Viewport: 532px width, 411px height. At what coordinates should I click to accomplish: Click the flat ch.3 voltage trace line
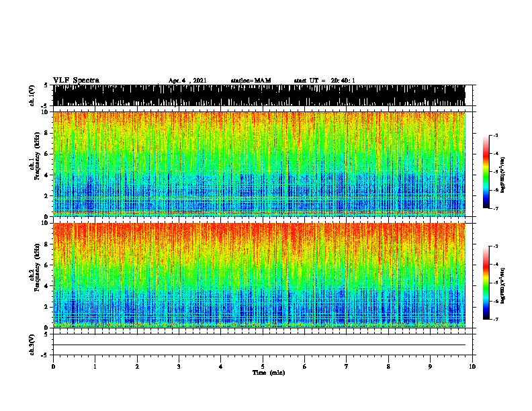tap(259, 345)
